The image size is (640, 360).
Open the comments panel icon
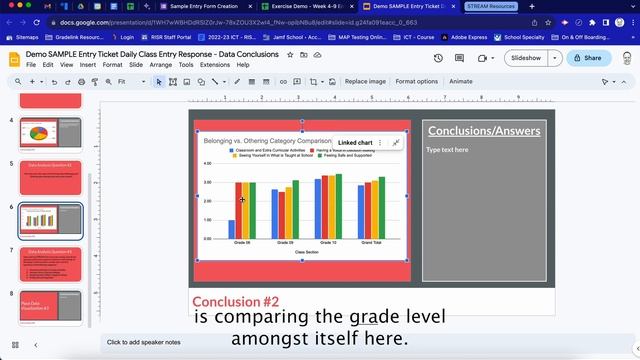click(x=459, y=58)
